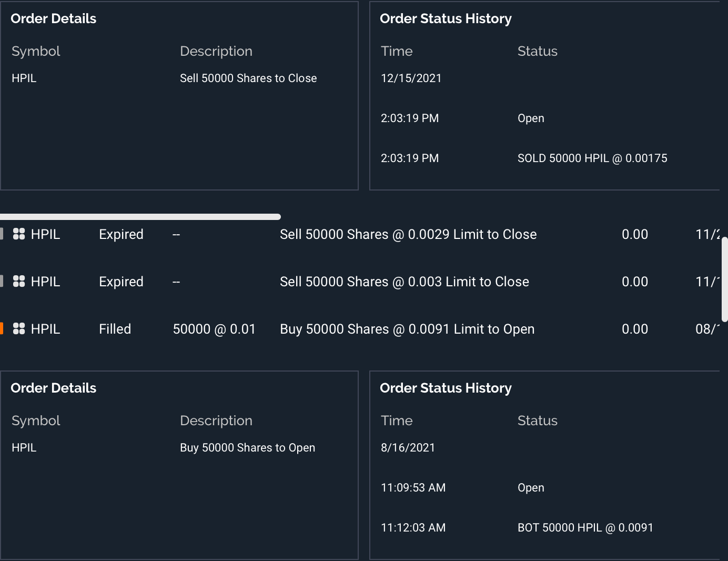Click the 8/16/2021 date in status history
This screenshot has height=561, width=728.
coord(408,448)
